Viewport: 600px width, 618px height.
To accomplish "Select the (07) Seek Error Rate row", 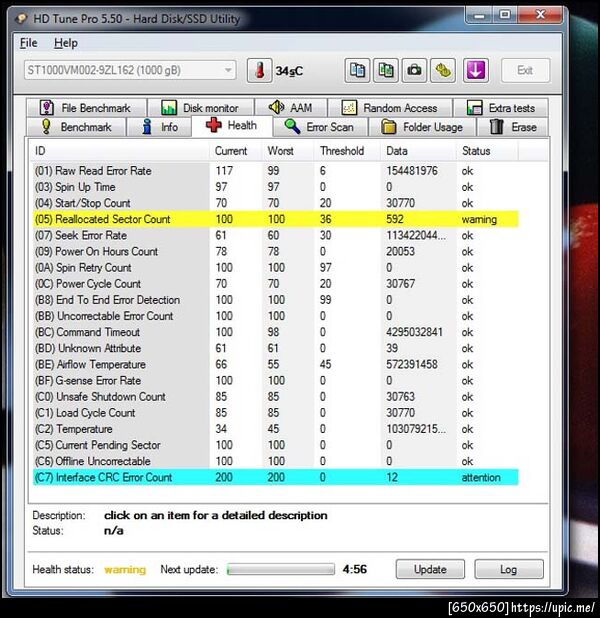I will click(275, 235).
